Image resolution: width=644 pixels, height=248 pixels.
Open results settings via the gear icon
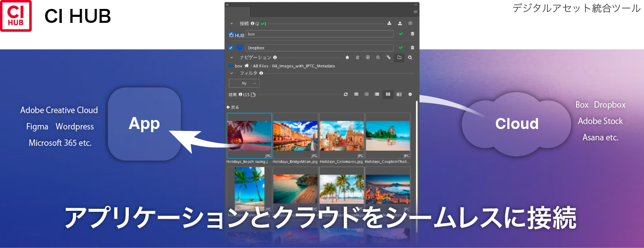click(x=410, y=94)
